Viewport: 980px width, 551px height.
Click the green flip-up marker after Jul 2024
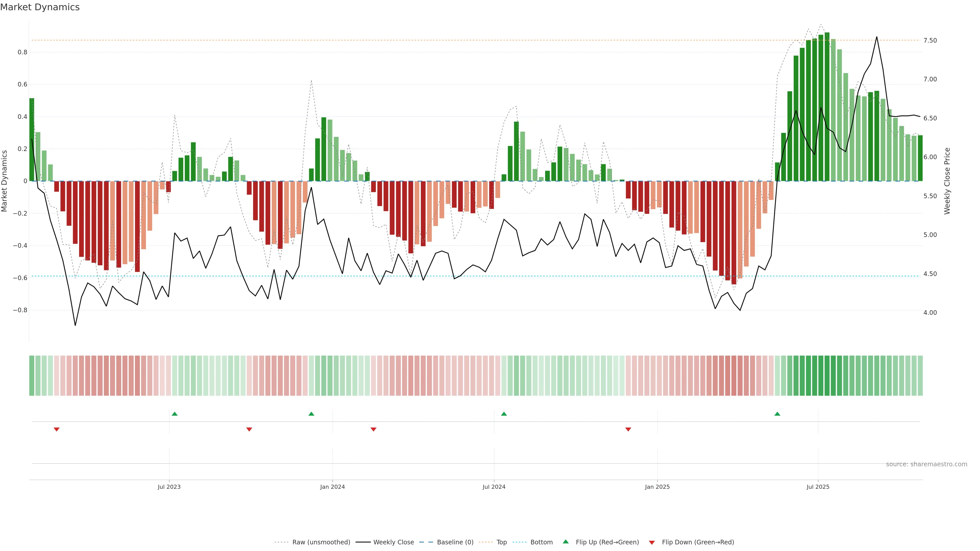pos(504,414)
